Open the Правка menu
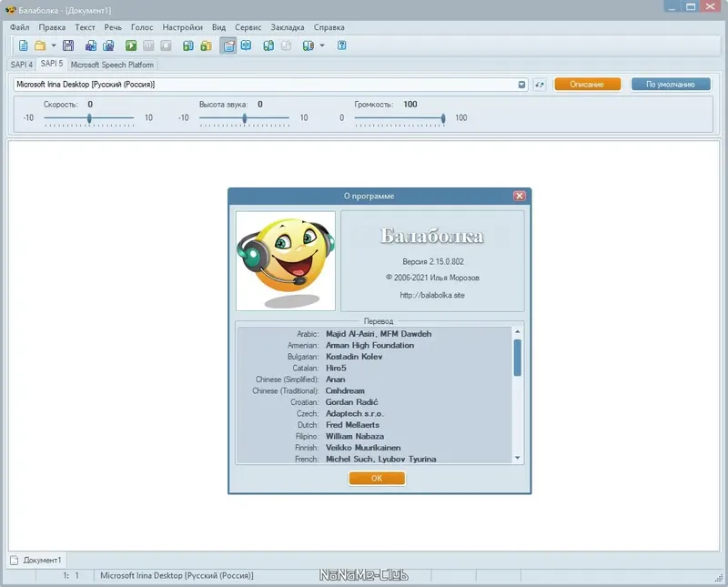The width and height of the screenshot is (728, 587). pos(52,27)
